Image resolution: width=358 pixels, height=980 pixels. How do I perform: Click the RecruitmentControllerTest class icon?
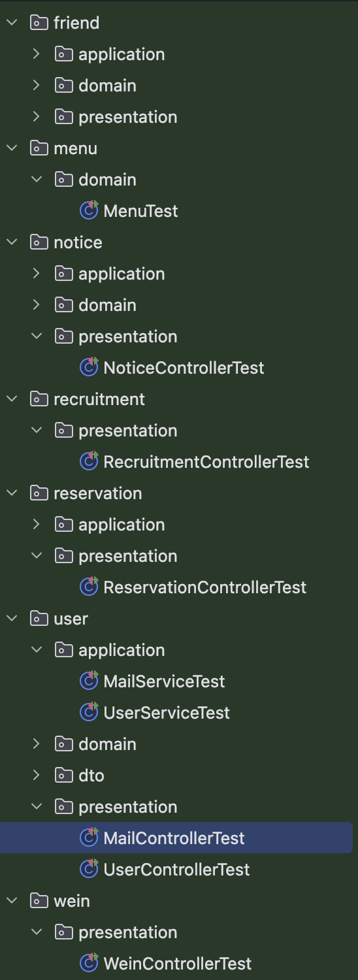pyautogui.click(x=89, y=461)
